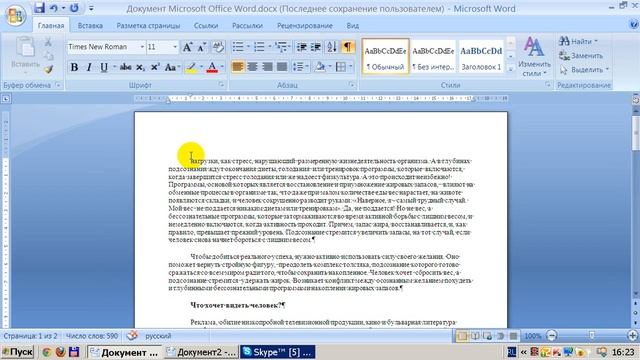Switch to Рассылки tab
Screen dimensions: 640x360
(x=247, y=25)
